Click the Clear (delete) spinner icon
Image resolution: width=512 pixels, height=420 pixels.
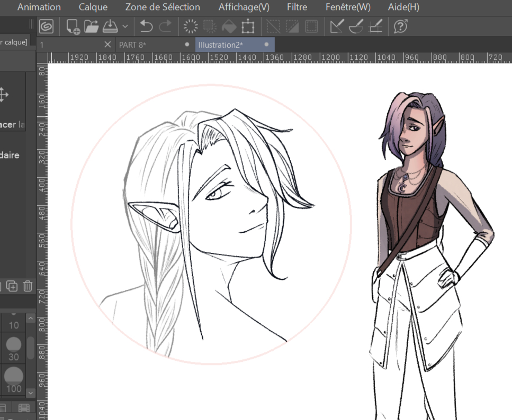click(190, 26)
